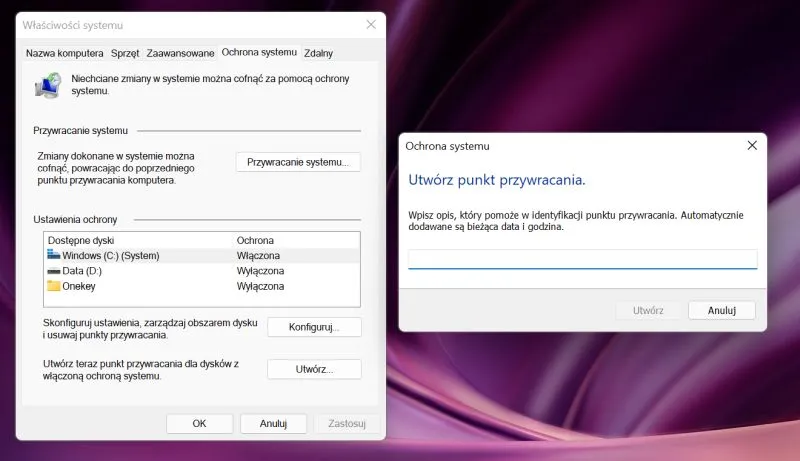This screenshot has height=461, width=800.
Task: Click the Wyłączona status for Onekey
Action: 260,286
